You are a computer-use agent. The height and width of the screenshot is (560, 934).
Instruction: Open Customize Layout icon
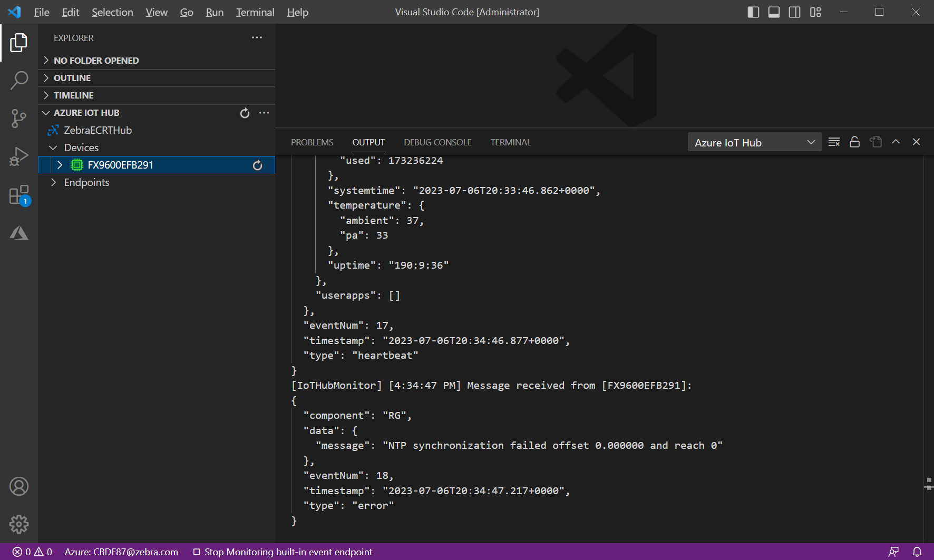[815, 12]
